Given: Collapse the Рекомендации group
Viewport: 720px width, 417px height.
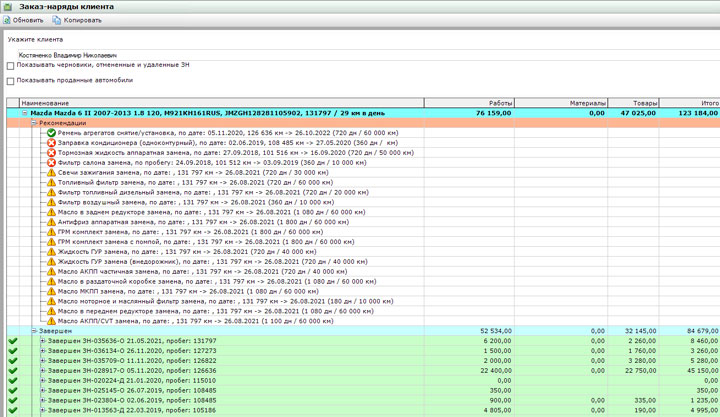Looking at the screenshot, I should [34, 123].
